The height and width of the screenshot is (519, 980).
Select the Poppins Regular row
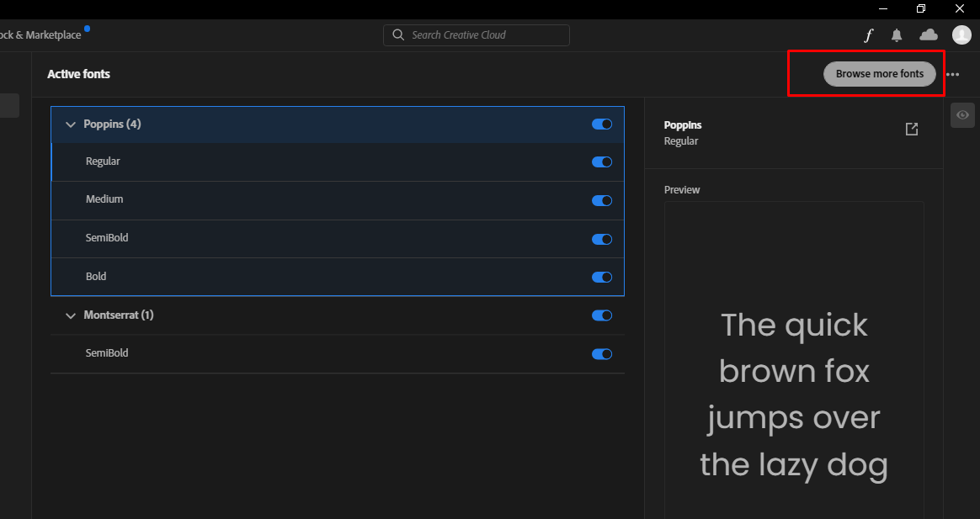coord(338,162)
